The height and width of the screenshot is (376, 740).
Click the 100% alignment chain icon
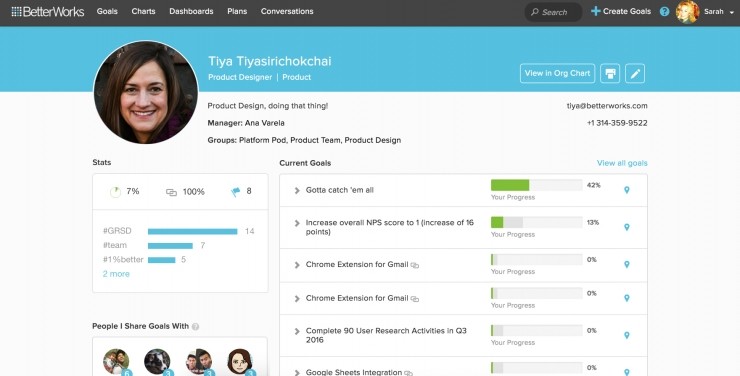click(x=171, y=192)
